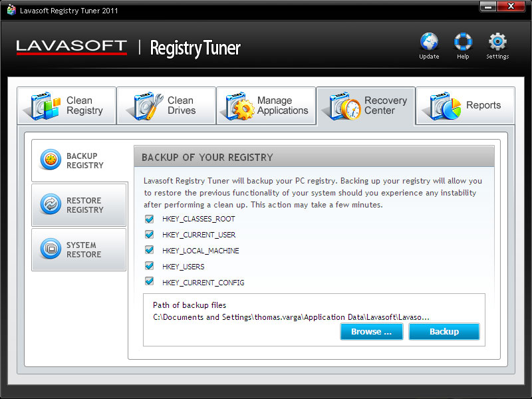The height and width of the screenshot is (399, 532).
Task: Click the HKEY_USERS label
Action: (184, 267)
